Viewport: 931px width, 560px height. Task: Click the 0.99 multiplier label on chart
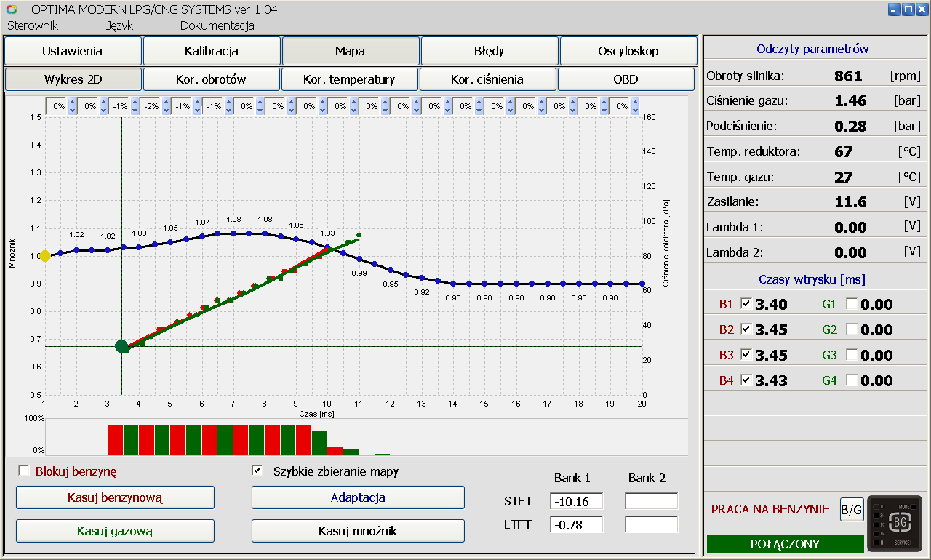pyautogui.click(x=359, y=273)
